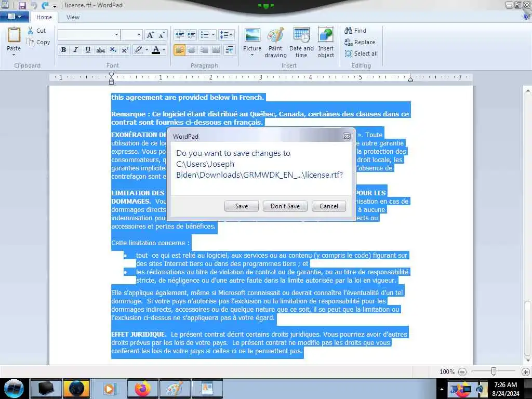
Task: Click the Grow font icon
Action: click(x=150, y=35)
